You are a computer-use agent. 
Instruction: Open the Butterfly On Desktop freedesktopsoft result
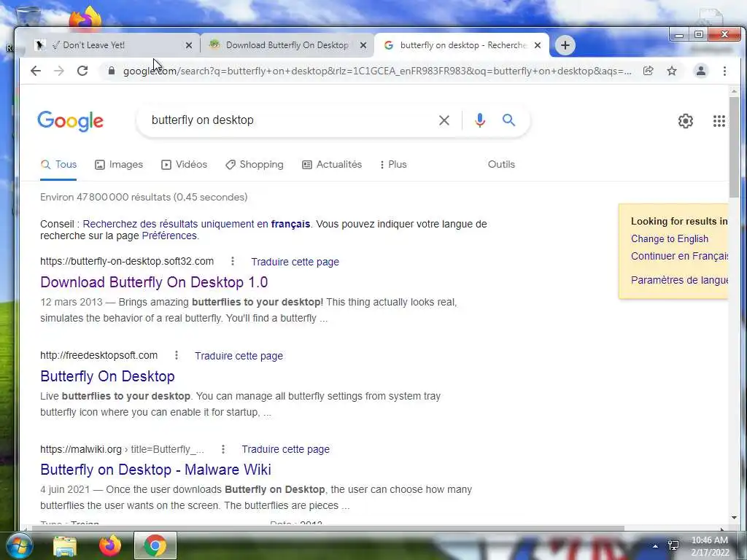107,376
